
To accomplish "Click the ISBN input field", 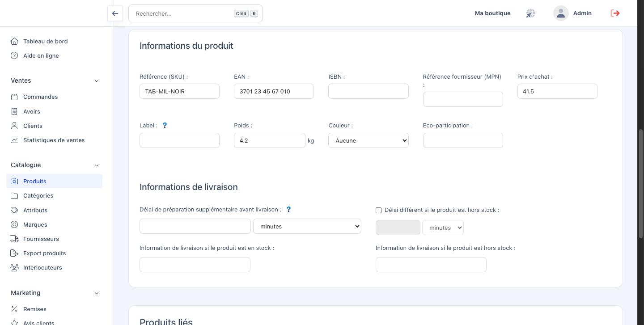I will [369, 91].
